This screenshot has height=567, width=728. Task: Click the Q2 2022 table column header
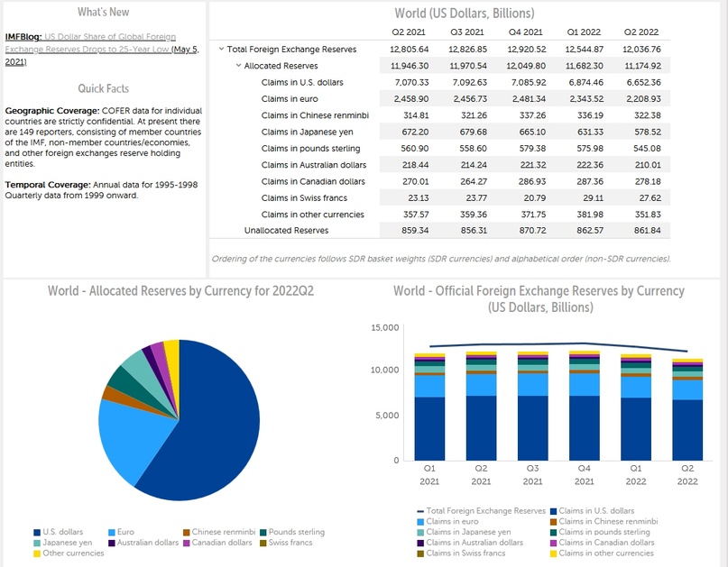point(641,32)
